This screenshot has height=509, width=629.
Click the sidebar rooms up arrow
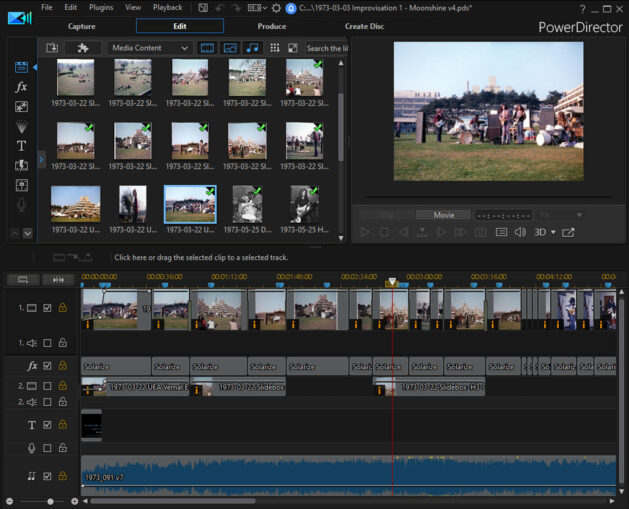click(14, 233)
